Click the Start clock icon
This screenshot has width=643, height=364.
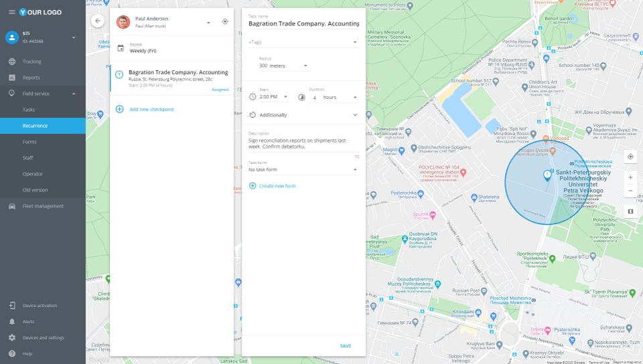(x=253, y=96)
